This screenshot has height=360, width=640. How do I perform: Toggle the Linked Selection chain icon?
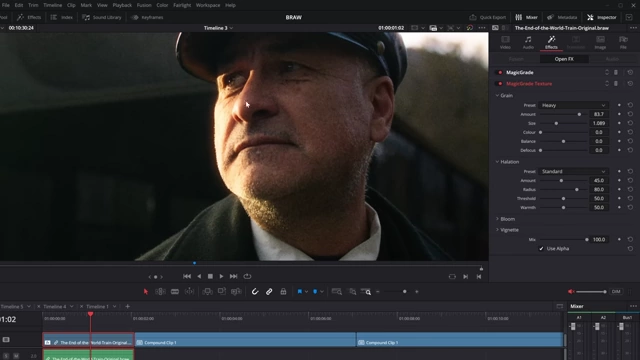pyautogui.click(x=269, y=292)
